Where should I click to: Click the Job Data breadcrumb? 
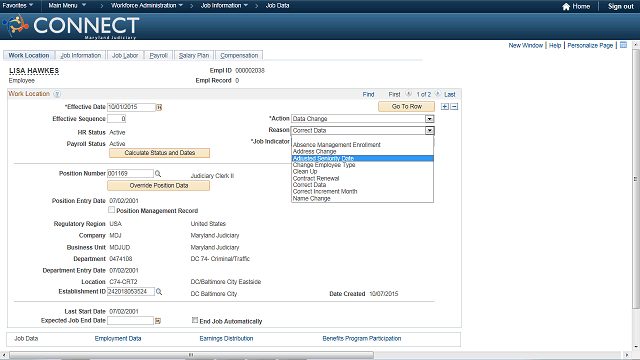pyautogui.click(x=278, y=6)
